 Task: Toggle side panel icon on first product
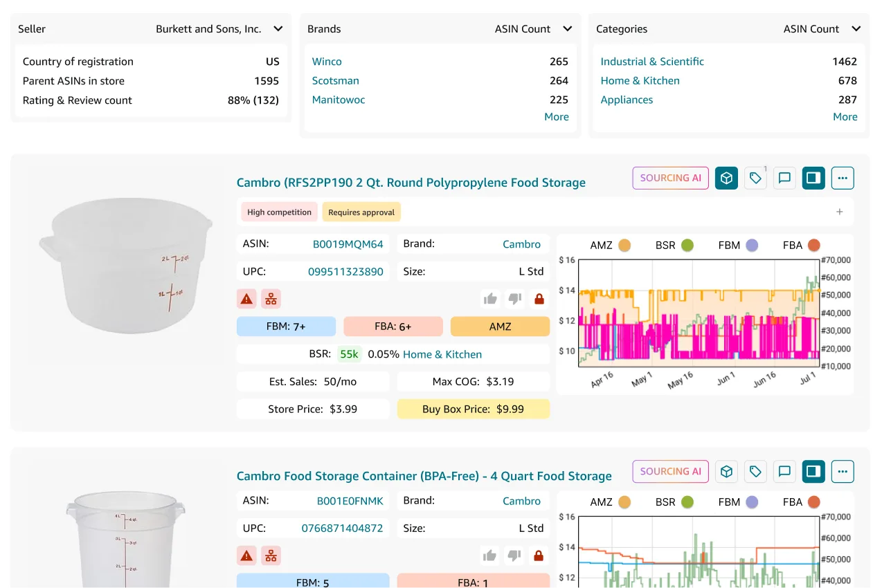coord(813,178)
